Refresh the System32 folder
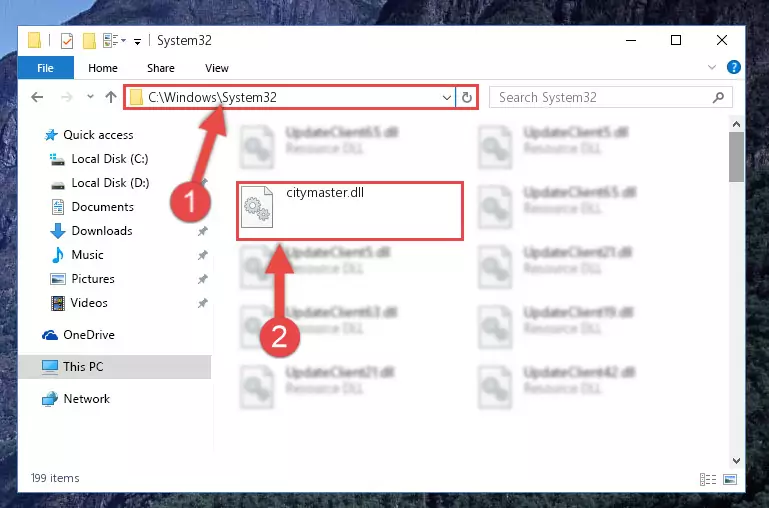This screenshot has height=508, width=769. tap(466, 98)
